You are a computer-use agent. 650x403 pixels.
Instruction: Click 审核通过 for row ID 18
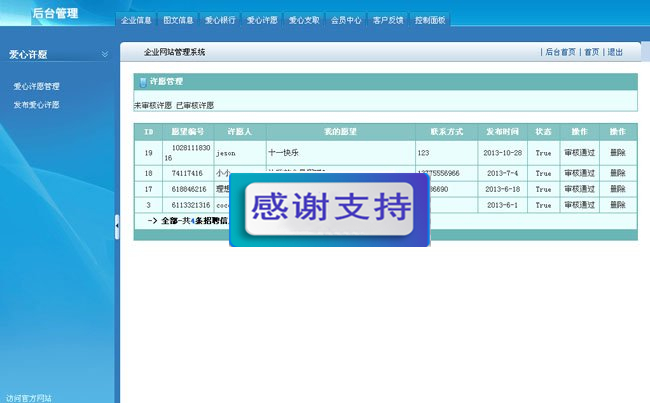point(580,173)
